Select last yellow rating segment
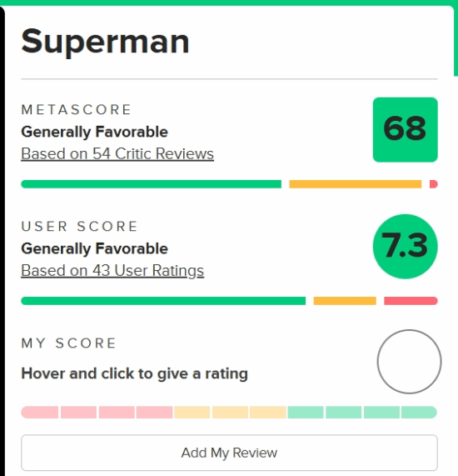The height and width of the screenshot is (476, 458). click(x=268, y=413)
